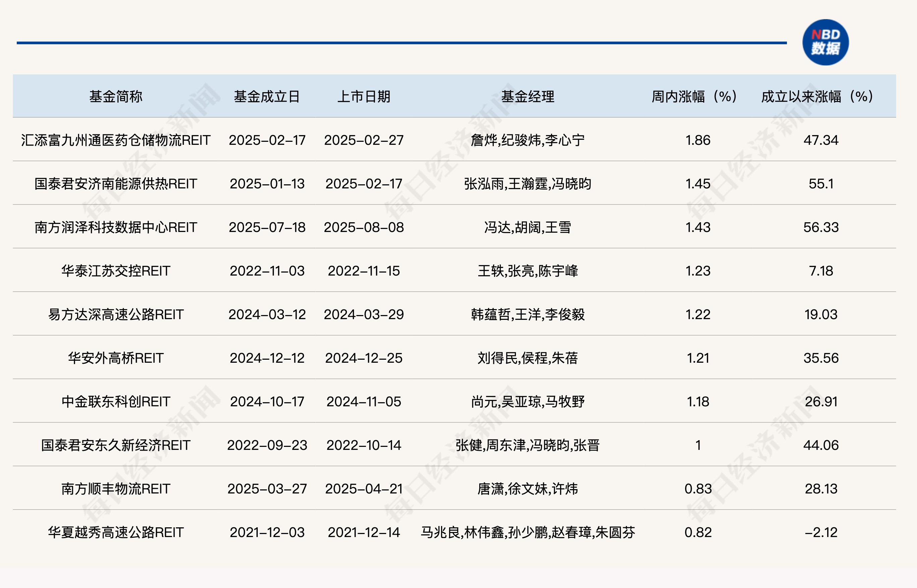Image resolution: width=917 pixels, height=588 pixels.
Task: Open 易方达深高速公路REIT row name
Action: coord(116,314)
